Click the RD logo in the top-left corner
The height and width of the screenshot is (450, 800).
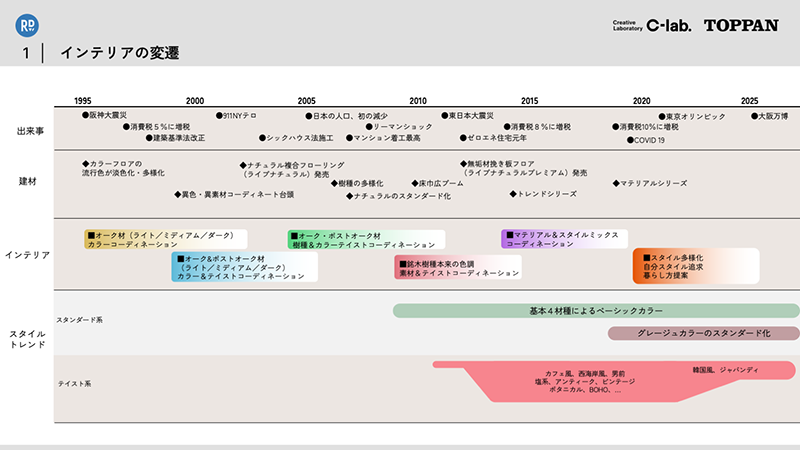27,22
